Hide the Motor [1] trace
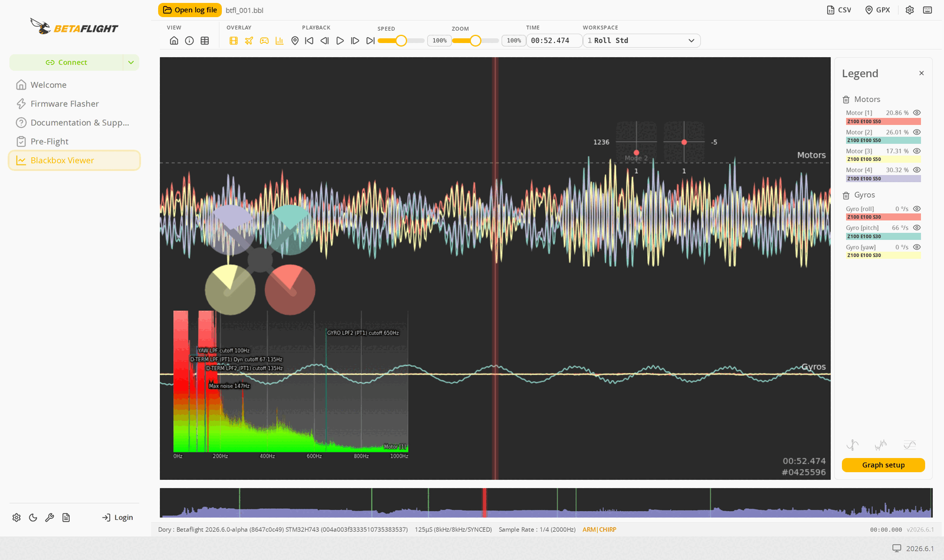944x560 pixels. 917,113
